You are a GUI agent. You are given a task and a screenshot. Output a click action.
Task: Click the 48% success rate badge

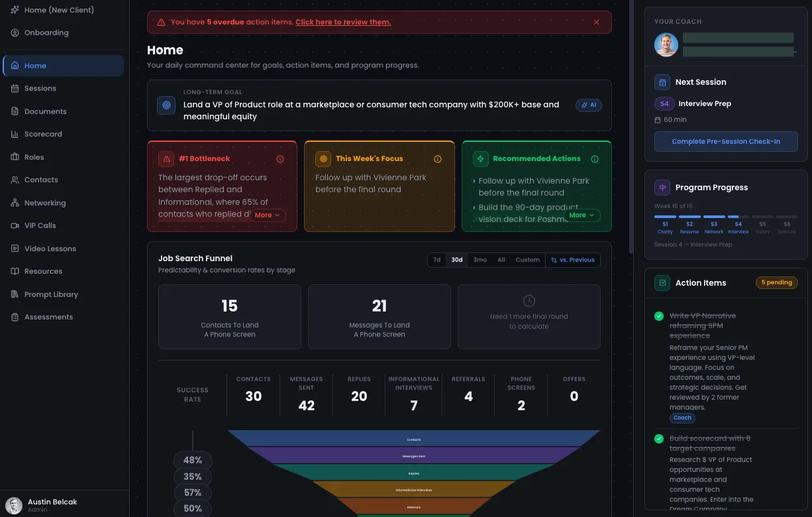click(x=193, y=460)
